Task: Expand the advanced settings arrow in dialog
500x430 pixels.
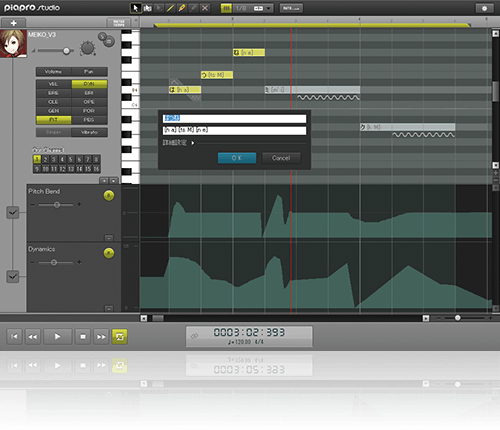Action: coord(193,143)
